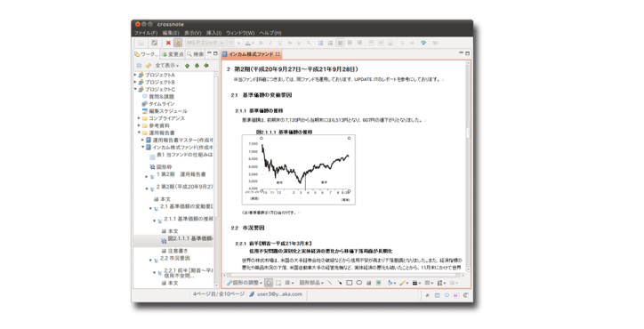Select the インカム株式ファンド editor tab
644x329 pixels.
tap(251, 54)
